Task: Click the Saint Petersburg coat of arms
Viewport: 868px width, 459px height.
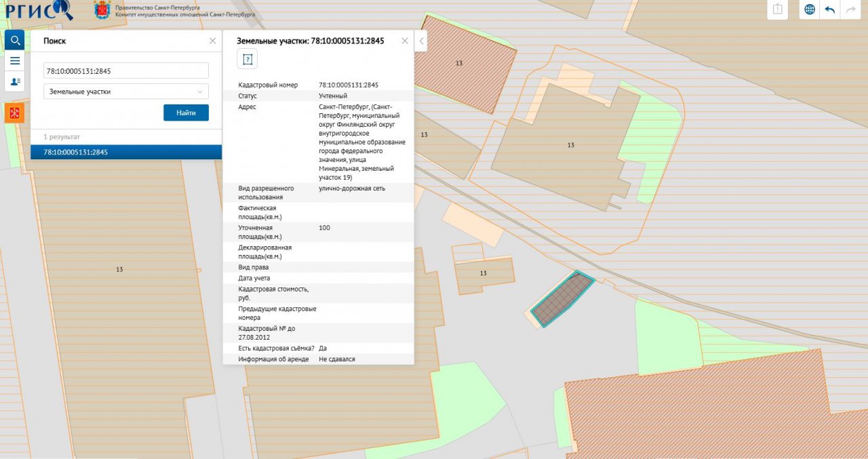Action: (102, 9)
